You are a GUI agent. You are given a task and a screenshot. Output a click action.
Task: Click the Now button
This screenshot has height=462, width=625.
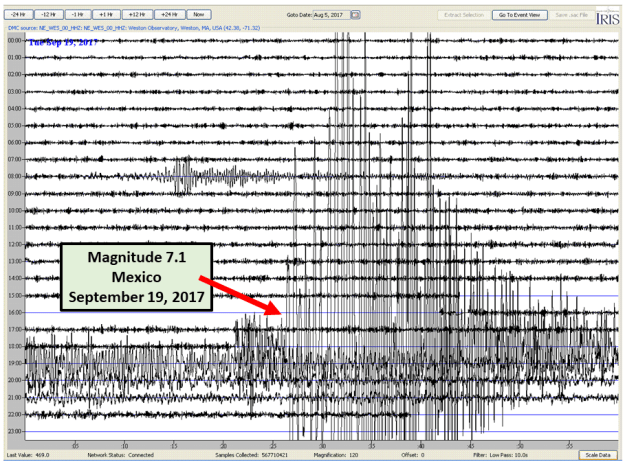199,16
